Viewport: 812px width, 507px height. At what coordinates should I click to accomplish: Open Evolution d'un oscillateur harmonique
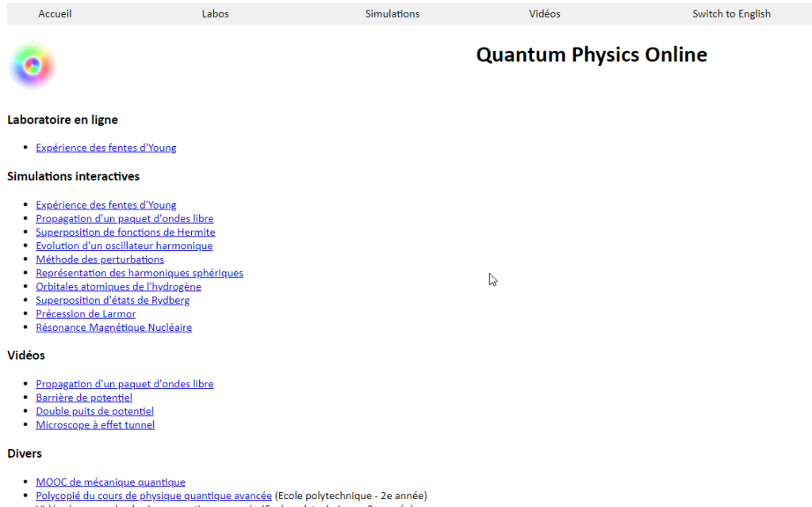(124, 245)
